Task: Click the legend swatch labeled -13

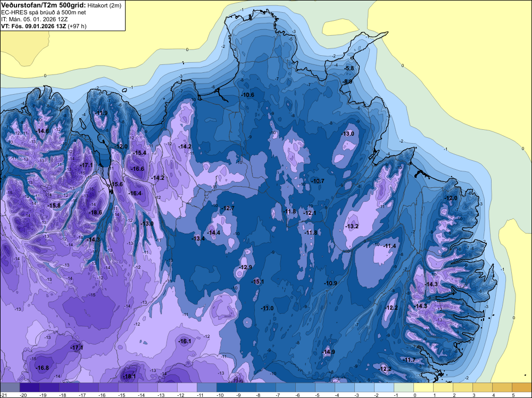Action: coord(167,387)
